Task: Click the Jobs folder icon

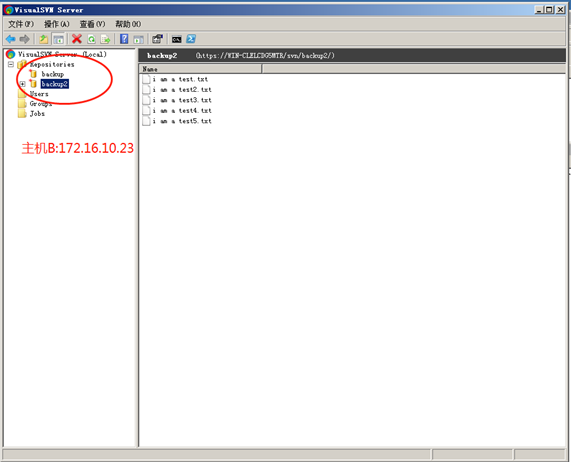Action: click(x=22, y=114)
